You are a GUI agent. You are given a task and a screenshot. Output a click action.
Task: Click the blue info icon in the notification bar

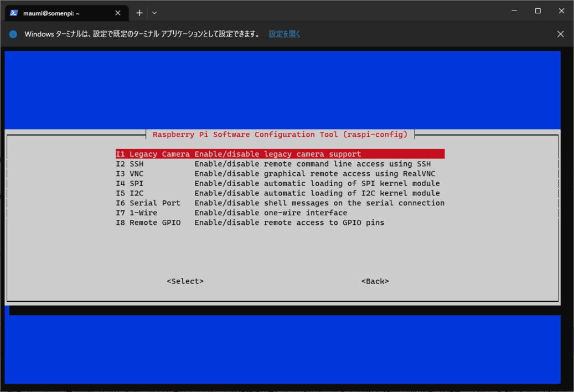pyautogui.click(x=13, y=34)
